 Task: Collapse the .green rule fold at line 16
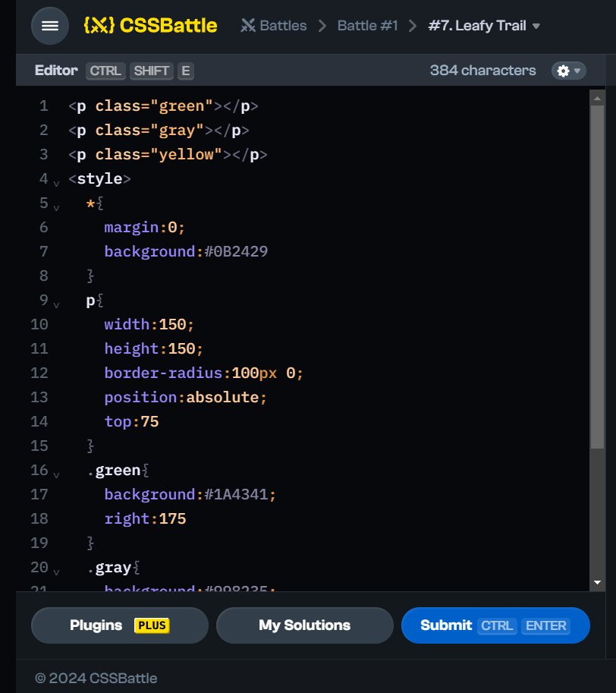pyautogui.click(x=57, y=474)
